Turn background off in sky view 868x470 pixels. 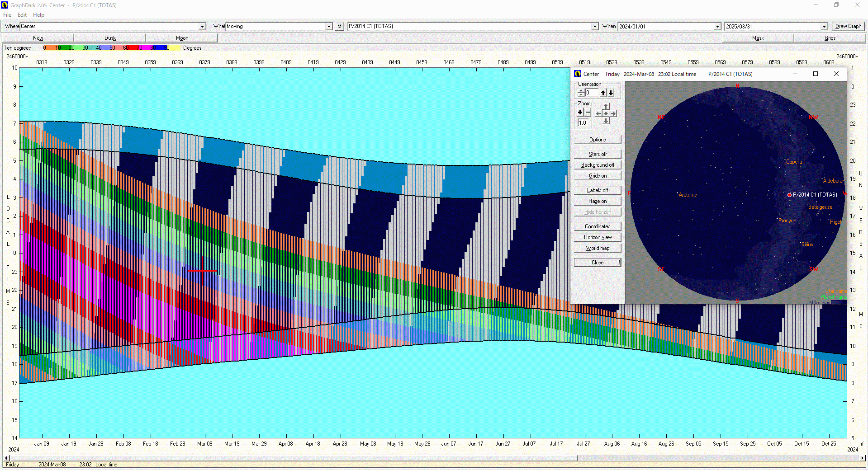(598, 165)
